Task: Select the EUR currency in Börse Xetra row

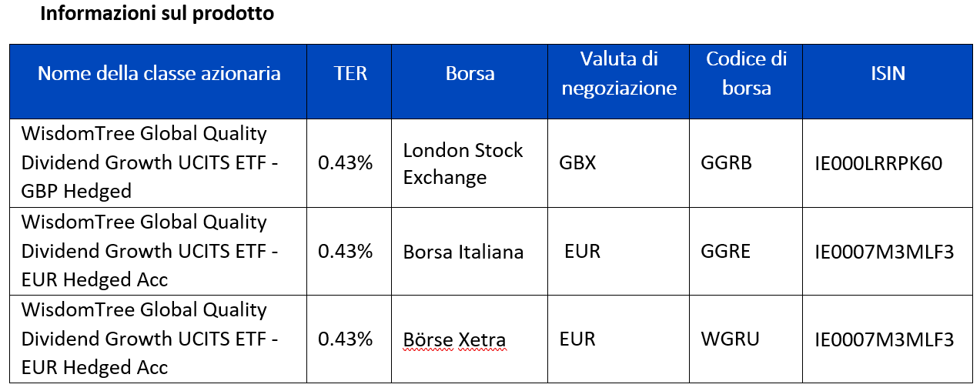Action: pyautogui.click(x=578, y=339)
